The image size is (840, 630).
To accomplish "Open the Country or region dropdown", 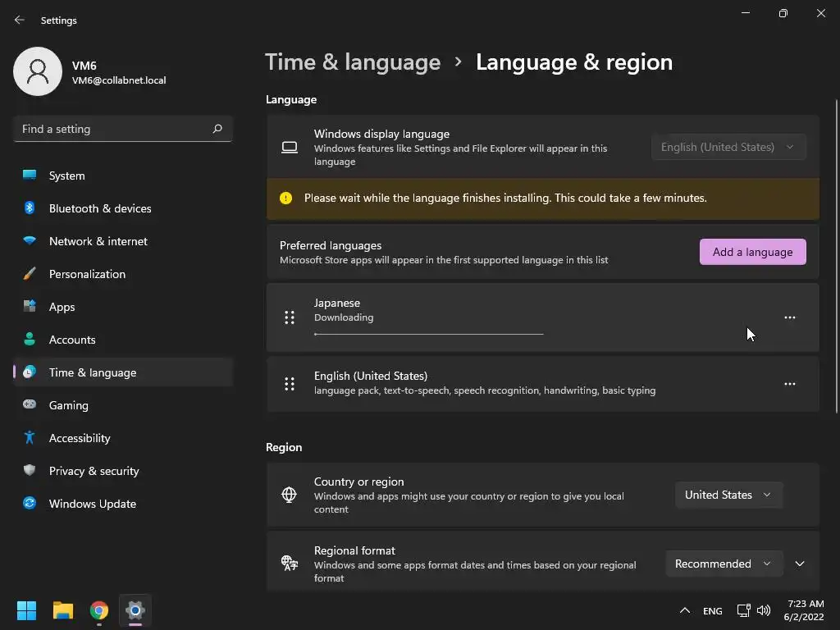I will (728, 495).
